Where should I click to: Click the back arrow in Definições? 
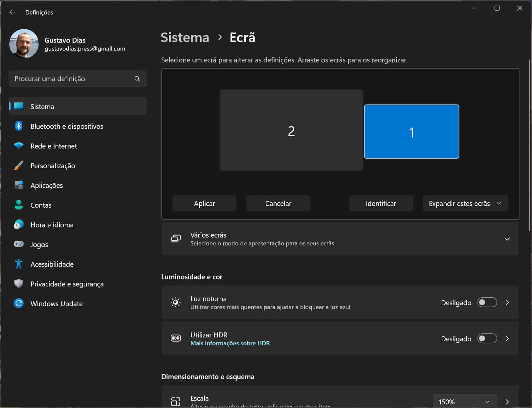point(12,12)
